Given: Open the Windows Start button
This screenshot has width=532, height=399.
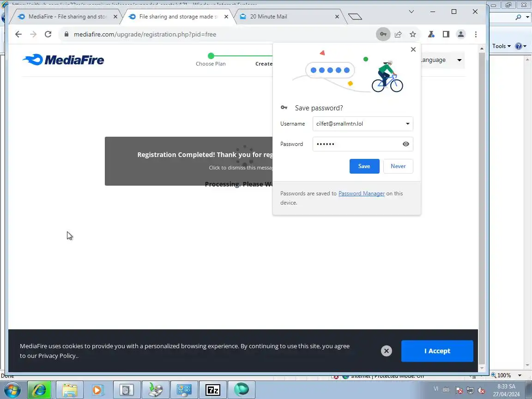Looking at the screenshot, I should point(12,390).
